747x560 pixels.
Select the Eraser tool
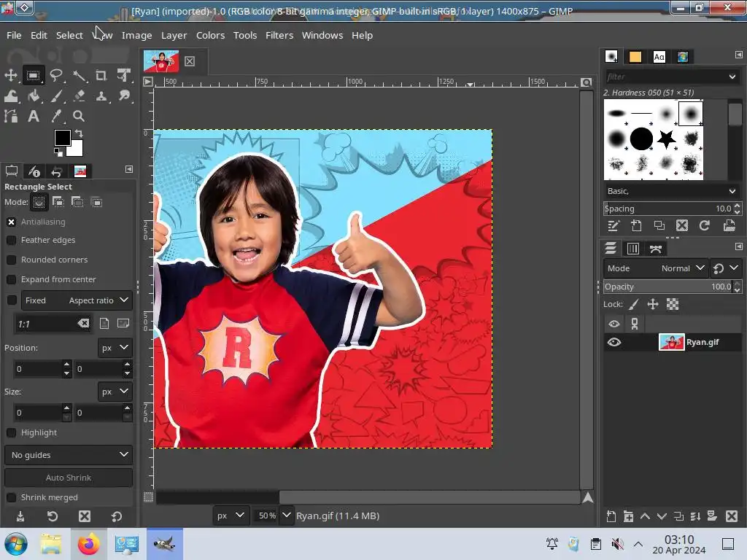coord(79,96)
